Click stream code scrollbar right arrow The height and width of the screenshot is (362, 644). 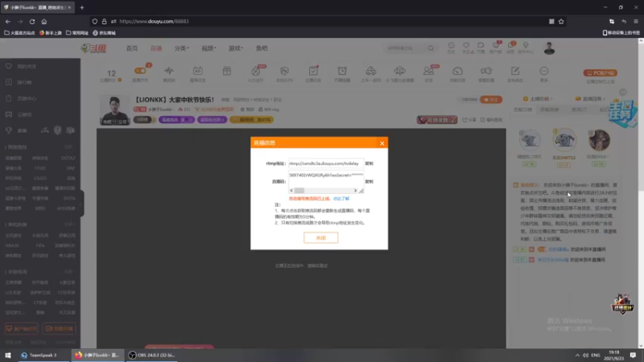point(356,191)
